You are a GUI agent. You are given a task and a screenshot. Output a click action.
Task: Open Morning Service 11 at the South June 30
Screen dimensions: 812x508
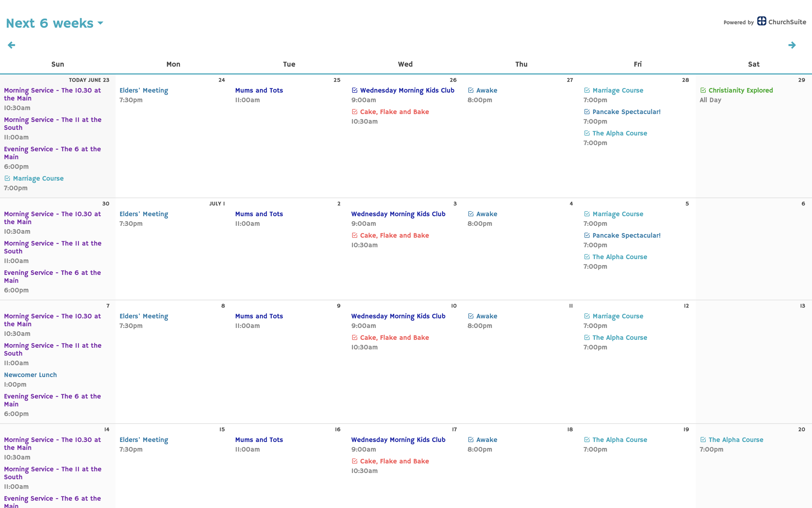coord(53,247)
